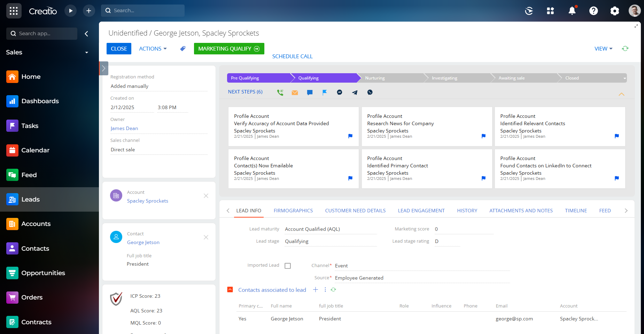Screen dimensions: 644x334
Task: Click the chat message icon in Next Steps
Action: click(x=310, y=92)
